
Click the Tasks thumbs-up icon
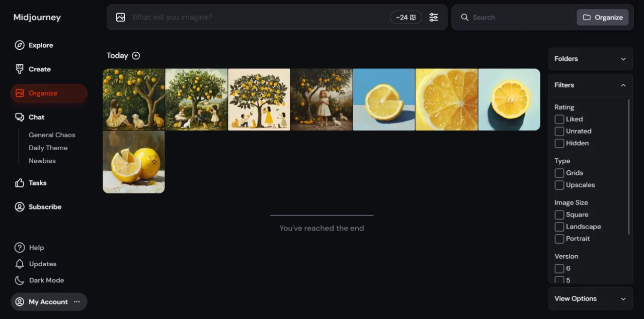point(20,183)
